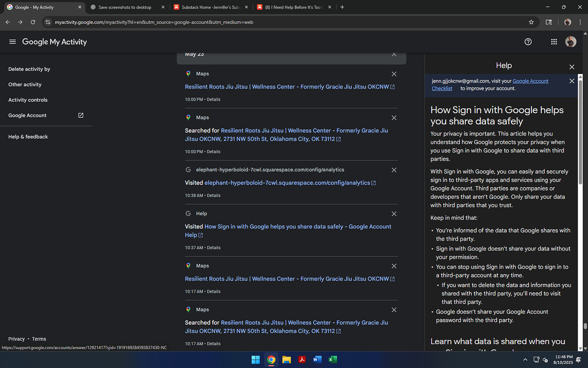The height and width of the screenshot is (368, 588).
Task: Delete the May 23 activity group
Action: pos(394,54)
